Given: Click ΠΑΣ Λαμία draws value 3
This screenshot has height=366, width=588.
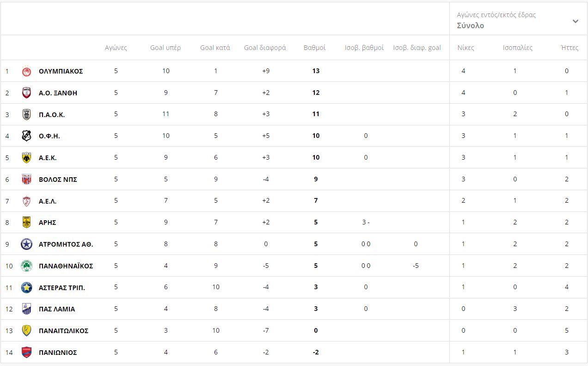Looking at the screenshot, I should pos(515,309).
